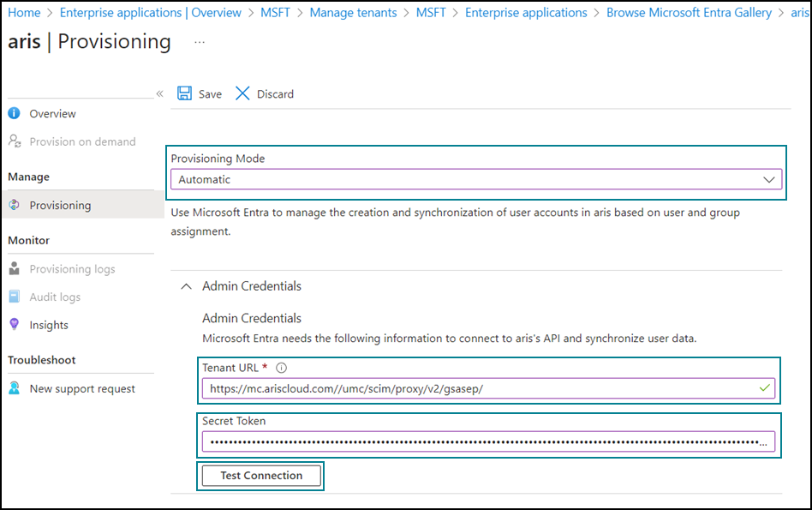Open Manage tenants breadcrumb link

click(353, 13)
